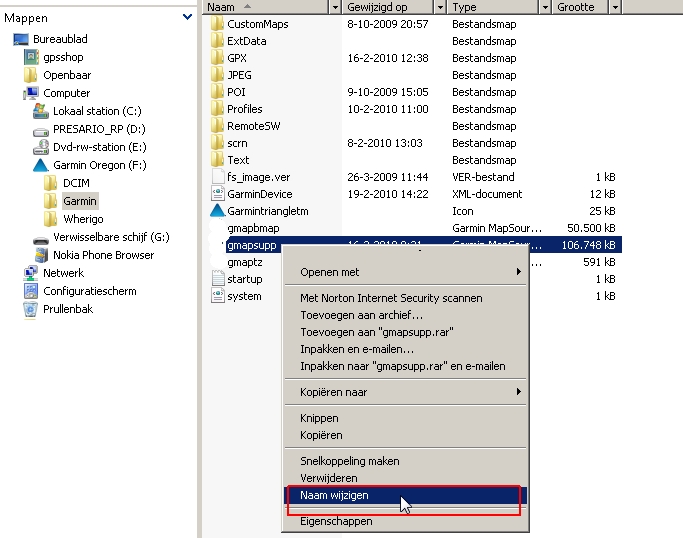
Task: Open the Naam column dropdown arrow
Action: click(x=335, y=7)
